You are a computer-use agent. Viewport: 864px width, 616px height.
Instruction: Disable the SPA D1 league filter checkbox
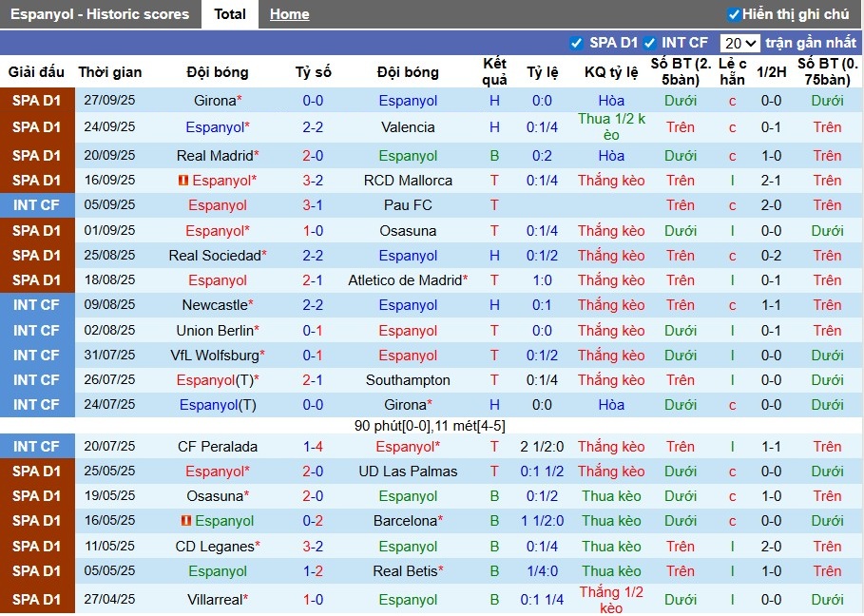575,43
